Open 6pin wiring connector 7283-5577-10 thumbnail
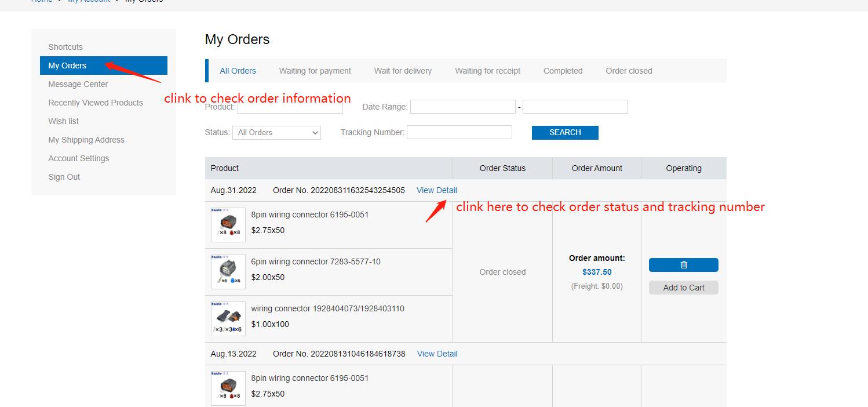The image size is (868, 407). pyautogui.click(x=228, y=272)
